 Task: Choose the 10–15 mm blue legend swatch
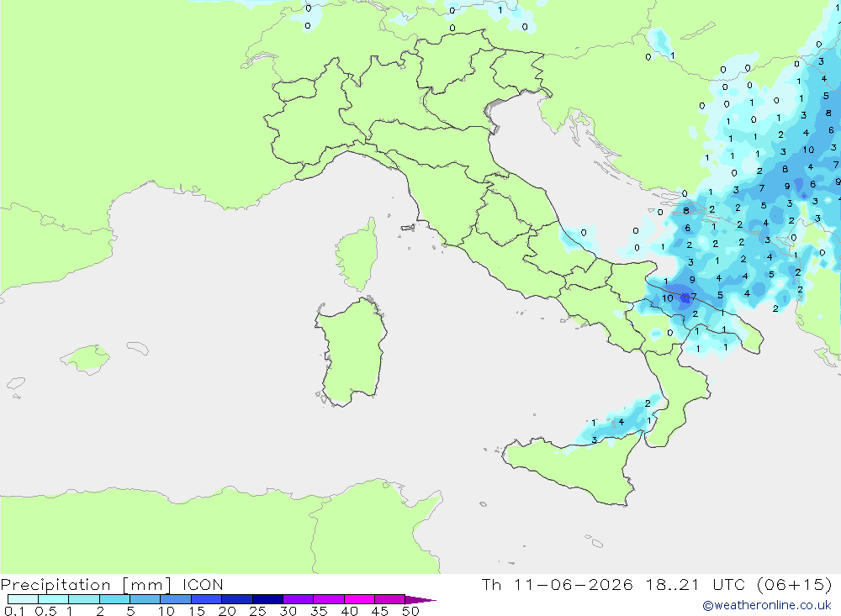(x=176, y=599)
